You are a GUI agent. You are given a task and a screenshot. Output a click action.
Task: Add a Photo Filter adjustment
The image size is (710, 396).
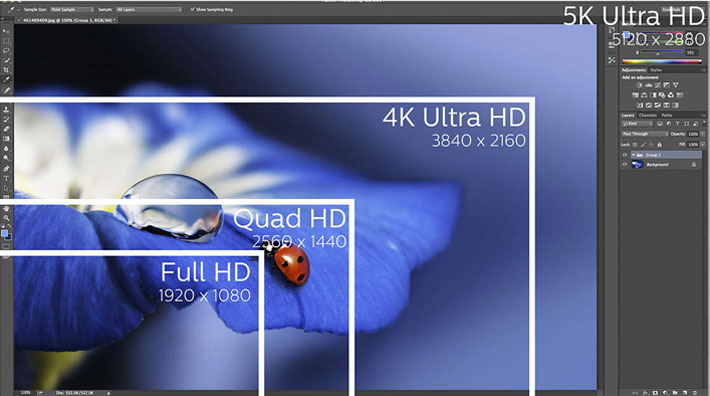tap(662, 95)
